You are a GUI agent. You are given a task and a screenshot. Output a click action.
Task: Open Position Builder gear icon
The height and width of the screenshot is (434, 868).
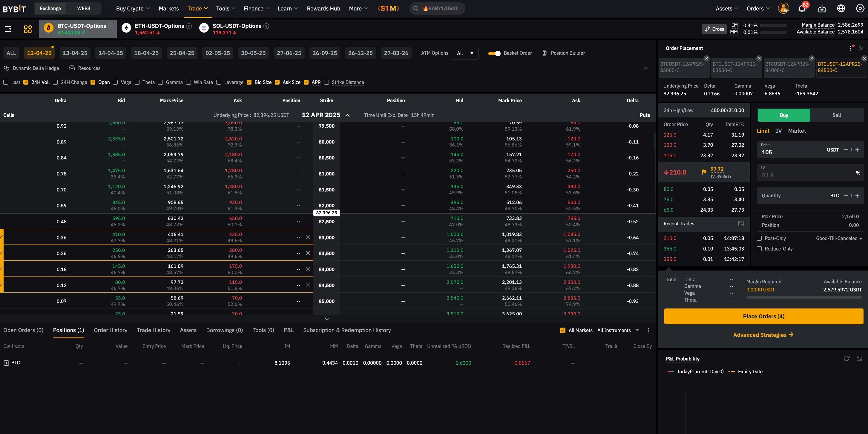(x=545, y=53)
